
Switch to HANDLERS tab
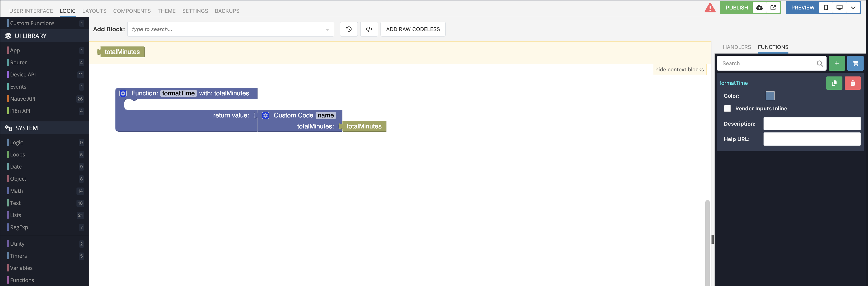[x=737, y=47]
